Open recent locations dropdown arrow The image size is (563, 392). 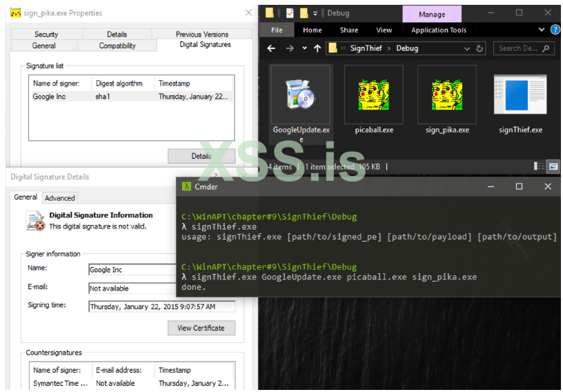[x=304, y=48]
